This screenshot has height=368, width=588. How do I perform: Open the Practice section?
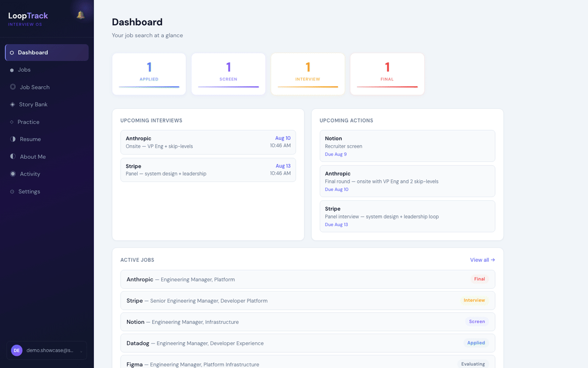click(47, 122)
